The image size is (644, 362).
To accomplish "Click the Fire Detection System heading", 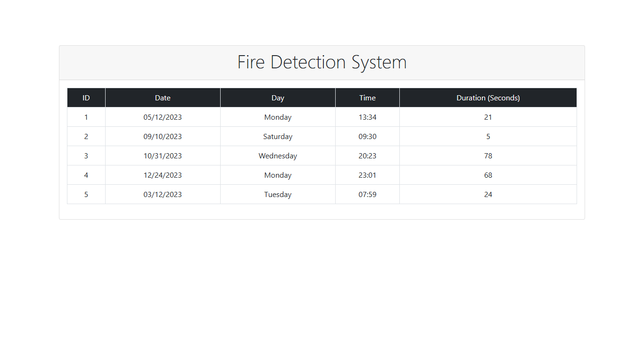I will pos(322,62).
